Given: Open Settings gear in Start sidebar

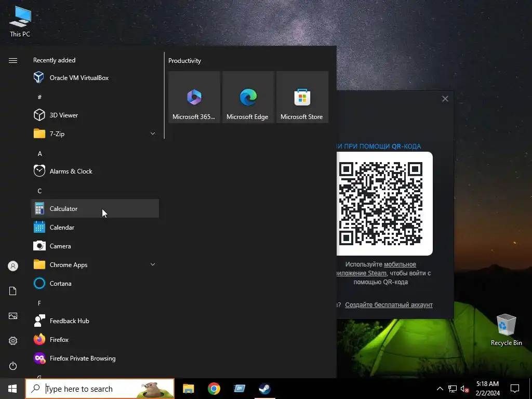Looking at the screenshot, I should click(13, 341).
